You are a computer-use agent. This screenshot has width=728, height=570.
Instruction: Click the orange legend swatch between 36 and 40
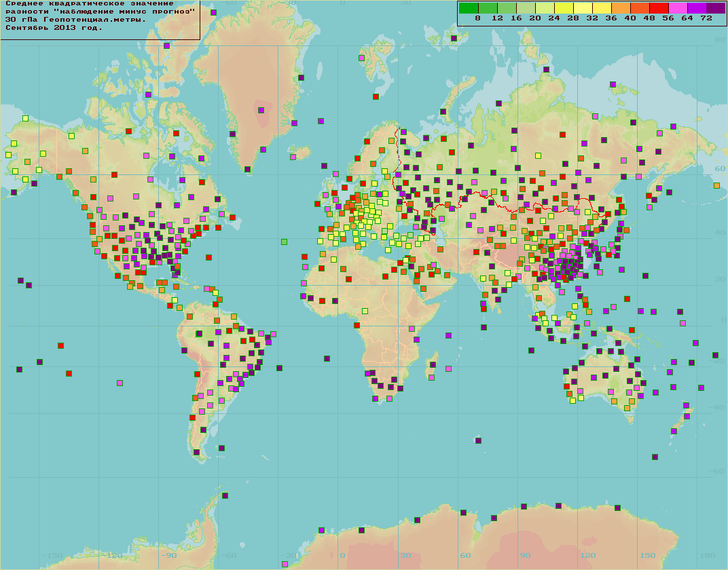click(x=620, y=8)
